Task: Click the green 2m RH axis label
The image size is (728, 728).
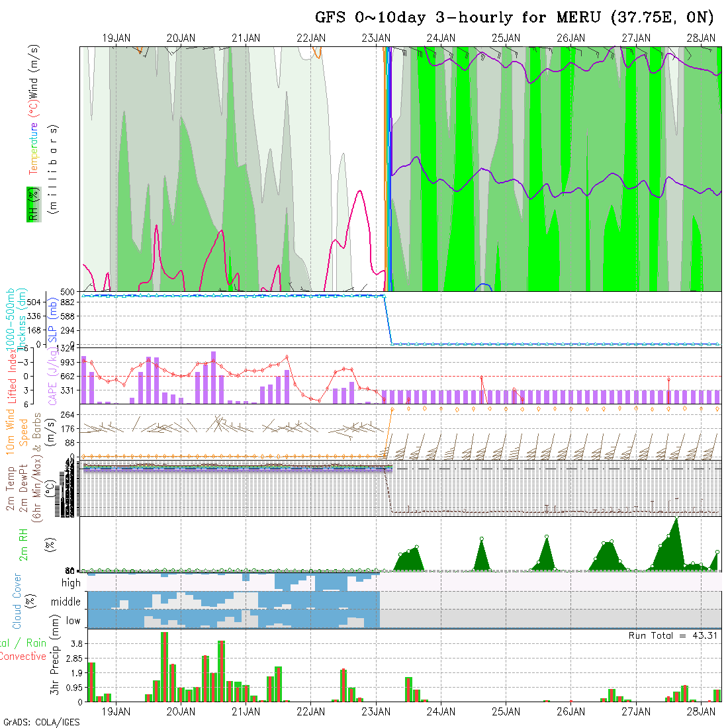Action: [x=24, y=544]
